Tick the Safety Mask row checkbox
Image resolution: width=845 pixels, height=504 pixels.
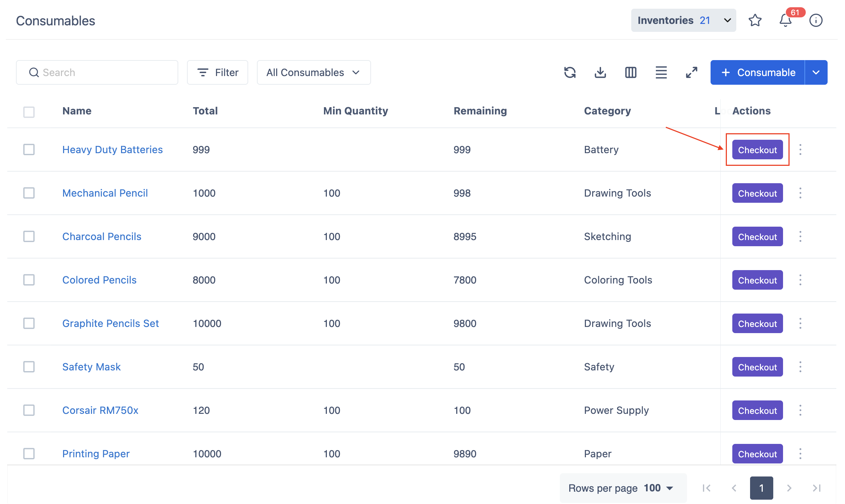(x=29, y=367)
